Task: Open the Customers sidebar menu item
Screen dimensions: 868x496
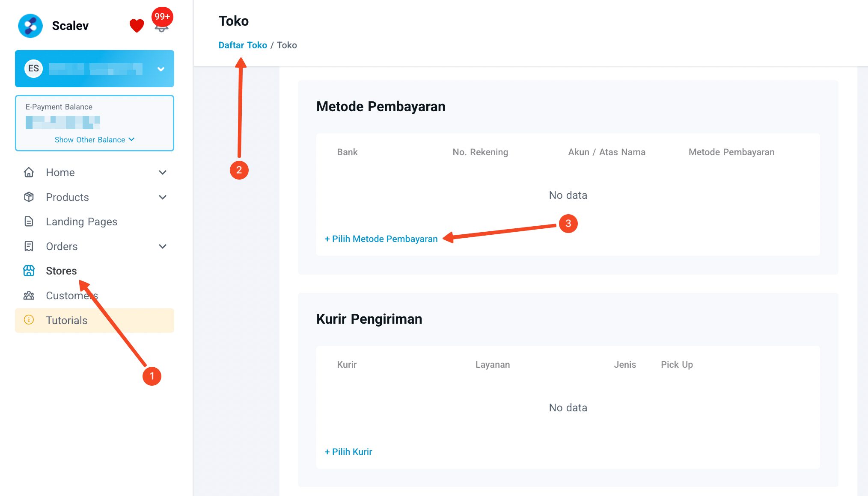Action: tap(71, 295)
